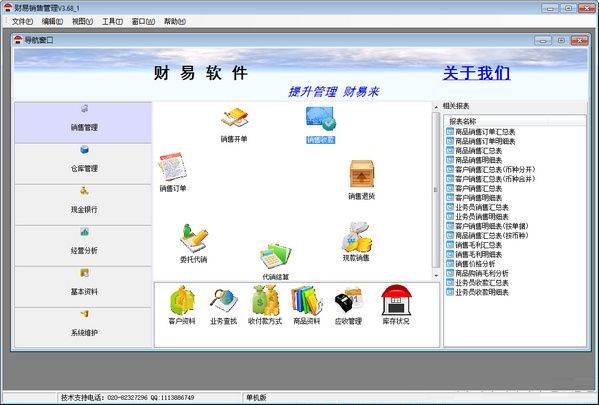
Task: Select the 客户销售汇总表(币种合并) report
Action: click(491, 179)
